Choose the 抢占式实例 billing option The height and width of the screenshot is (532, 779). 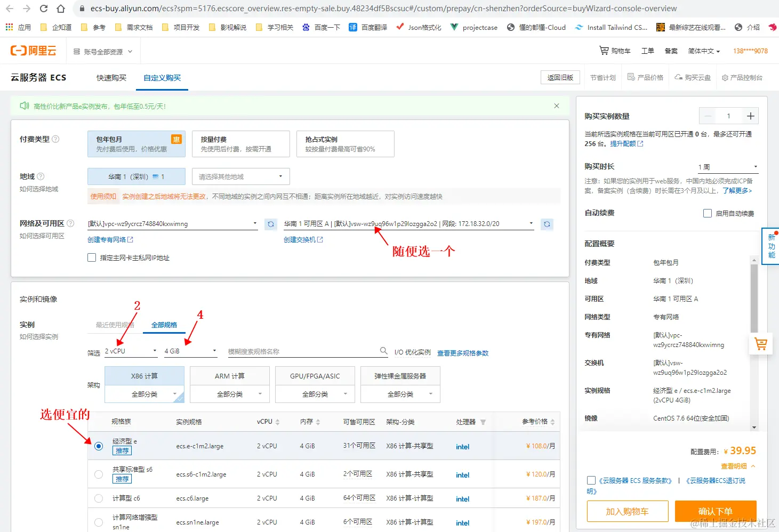(346, 144)
